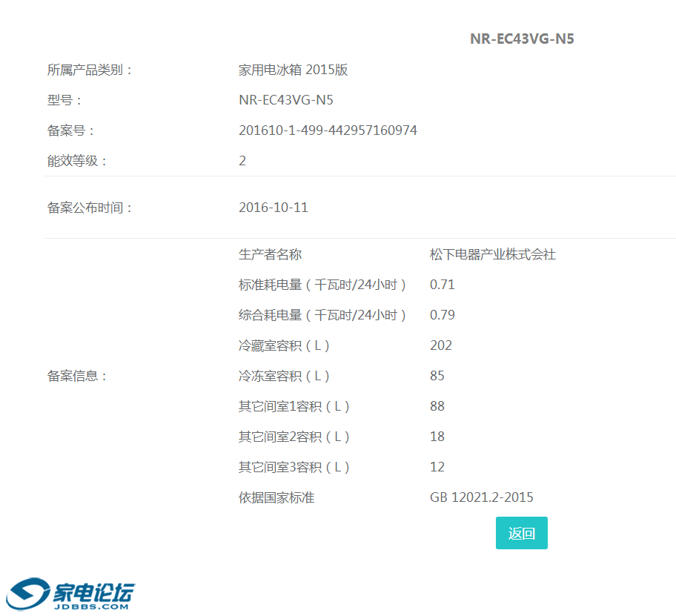Click the 冷藏室容积 value 202
Screen dimensions: 676x616
[x=440, y=345]
